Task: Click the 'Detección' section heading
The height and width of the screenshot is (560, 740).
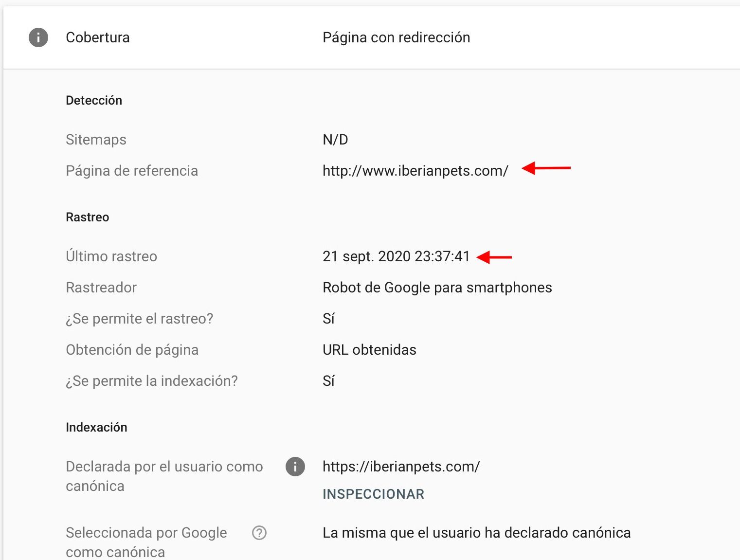Action: click(x=94, y=100)
